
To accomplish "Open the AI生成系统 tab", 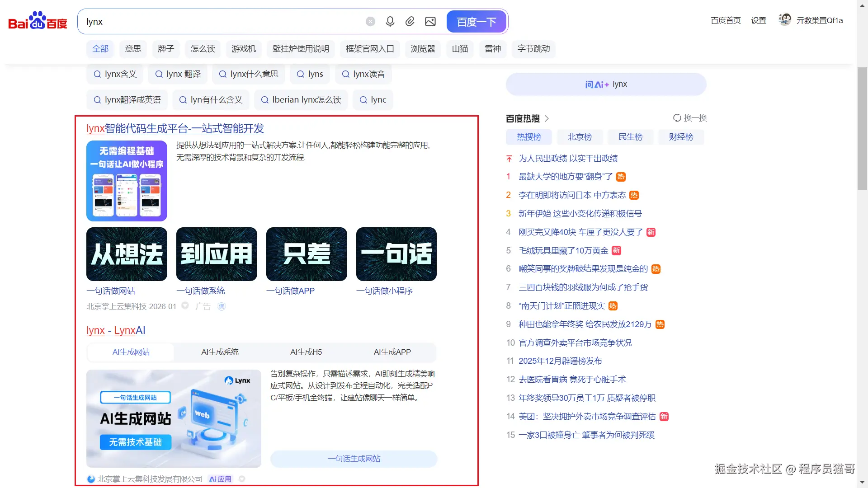I will point(220,352).
